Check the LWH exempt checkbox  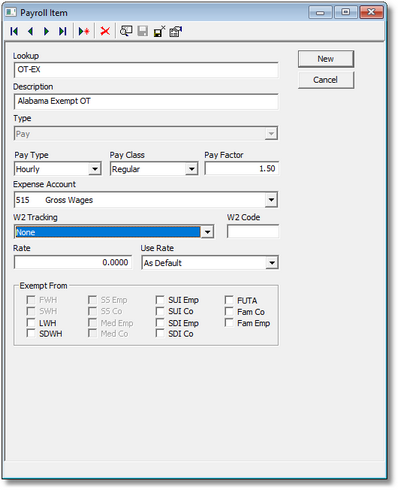coord(31,323)
